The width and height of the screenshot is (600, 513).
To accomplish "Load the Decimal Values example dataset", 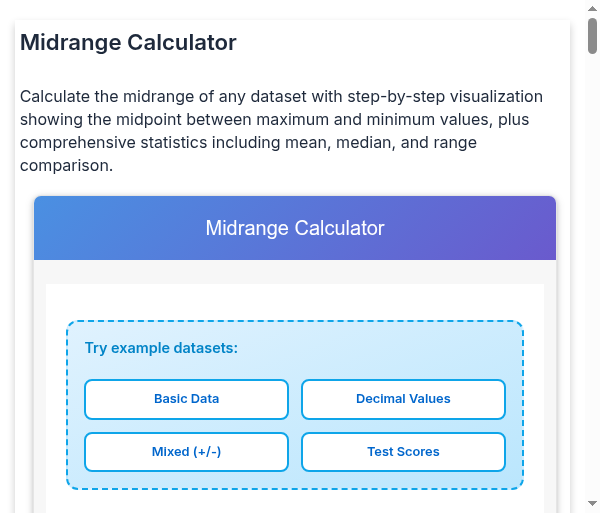I will [x=403, y=399].
